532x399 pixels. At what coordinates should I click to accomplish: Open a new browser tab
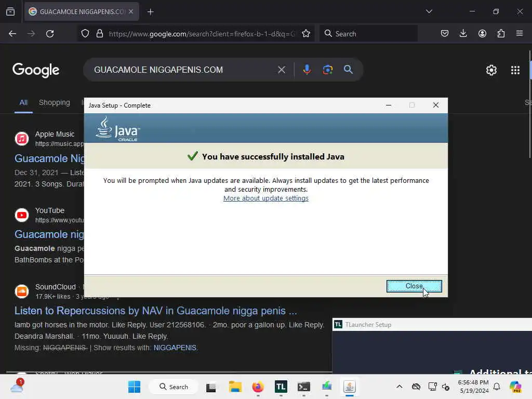point(151,12)
